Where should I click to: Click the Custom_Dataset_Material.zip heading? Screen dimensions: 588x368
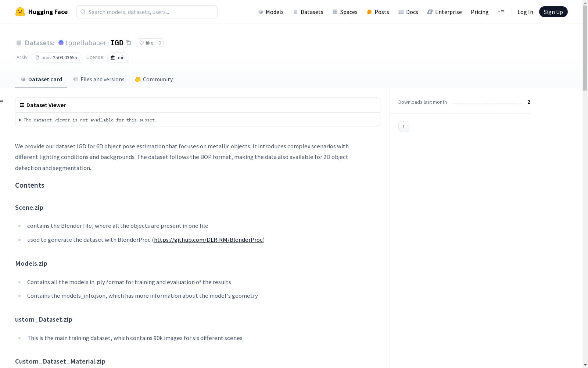[x=60, y=361]
